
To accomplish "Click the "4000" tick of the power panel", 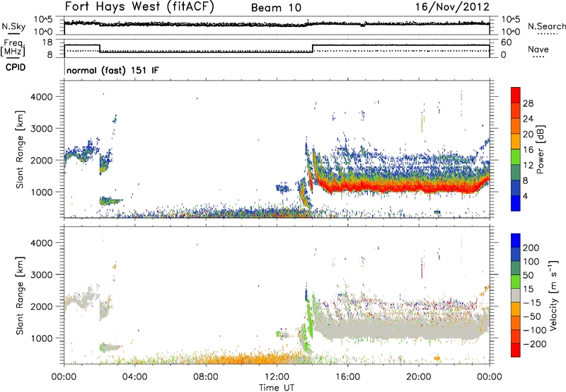I will (42, 97).
